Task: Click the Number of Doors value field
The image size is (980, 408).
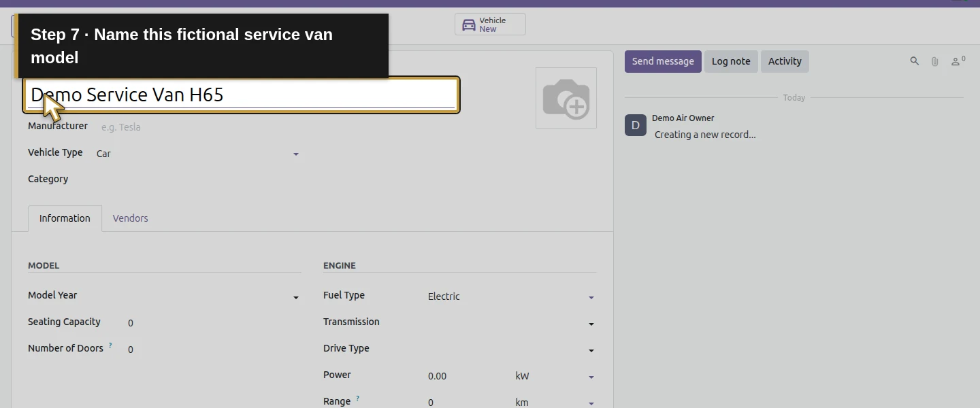Action: [x=214, y=350]
